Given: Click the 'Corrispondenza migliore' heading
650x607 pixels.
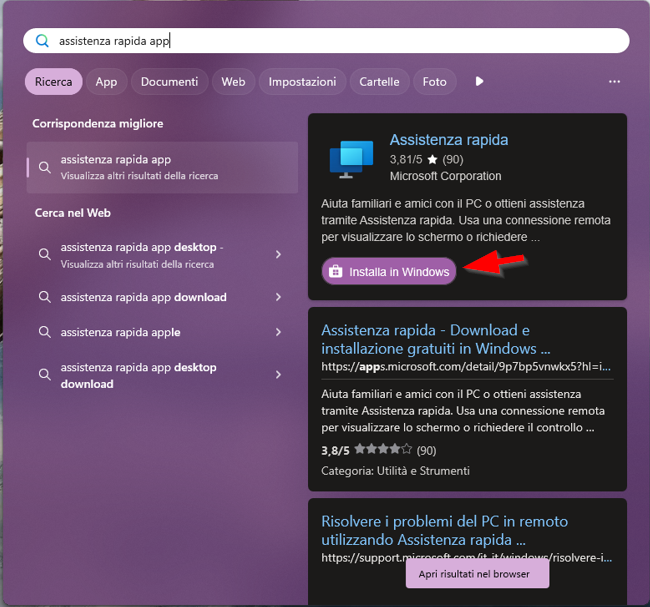Looking at the screenshot, I should pyautogui.click(x=98, y=124).
